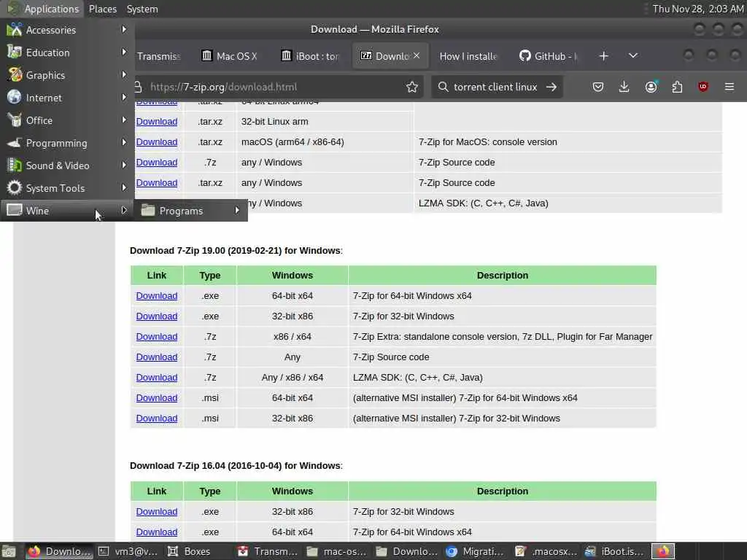Viewport: 747px width, 560px height.
Task: Download 7-Zip 16.04 32-bit x86 exe
Action: click(157, 512)
